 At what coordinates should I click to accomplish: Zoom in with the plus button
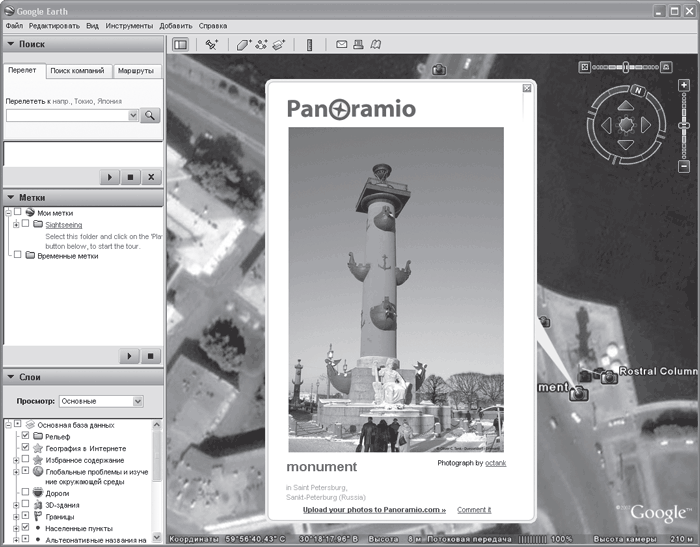[684, 85]
